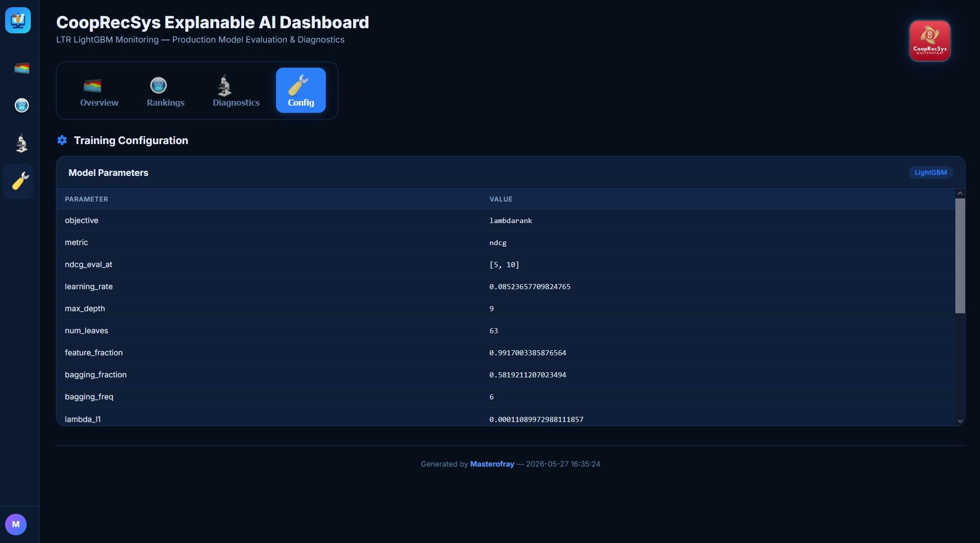Select the value 0.08523657709824765
This screenshot has height=543, width=980.
530,287
